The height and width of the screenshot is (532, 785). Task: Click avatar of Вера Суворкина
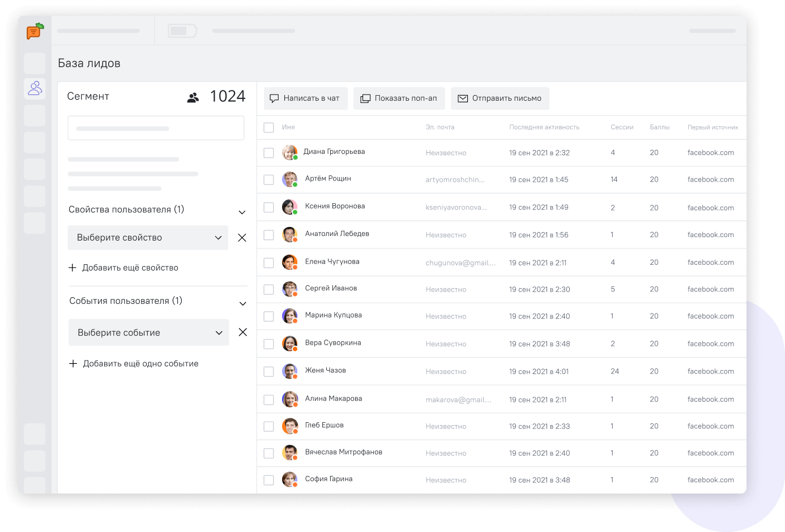click(290, 344)
